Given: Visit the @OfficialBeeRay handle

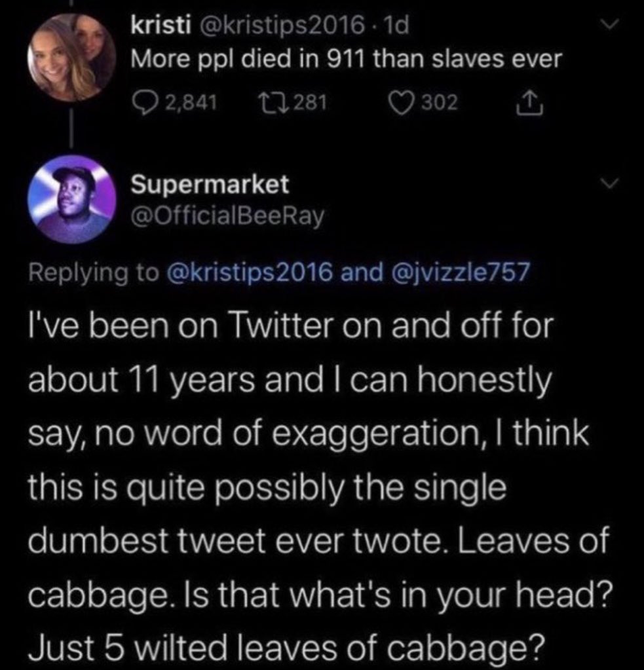Looking at the screenshot, I should click(x=228, y=215).
